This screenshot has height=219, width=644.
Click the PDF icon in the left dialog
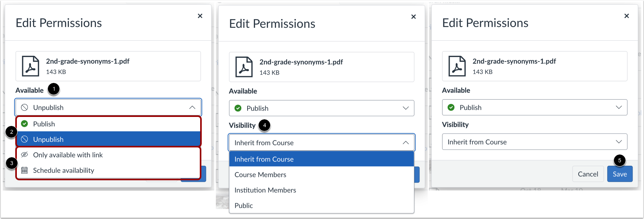(30, 66)
